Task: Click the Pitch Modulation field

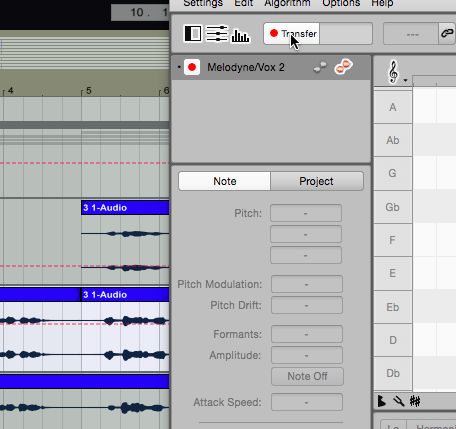Action: (x=307, y=284)
